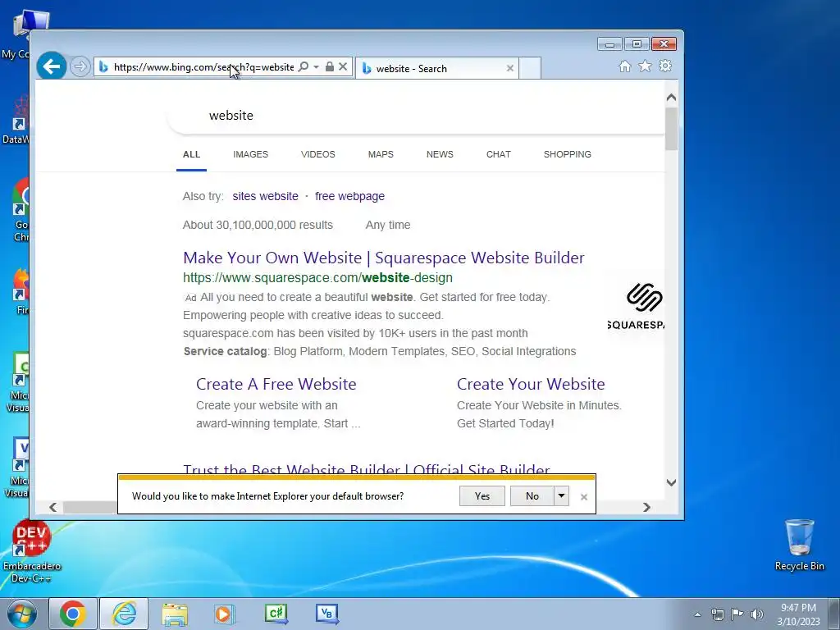
Task: Minimize the Internet Explorer window
Action: pyautogui.click(x=609, y=44)
